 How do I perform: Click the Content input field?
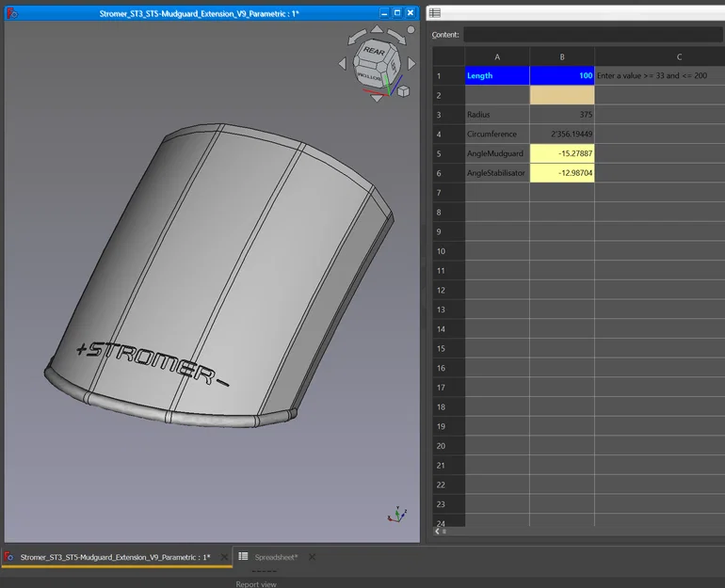(594, 35)
